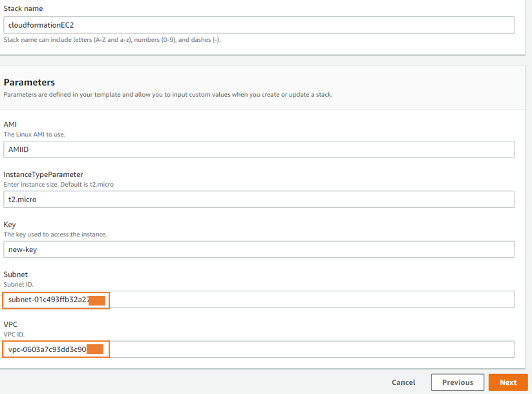Click the AMI label above the AMIID field
Screen dimensions: 532x394
point(10,125)
